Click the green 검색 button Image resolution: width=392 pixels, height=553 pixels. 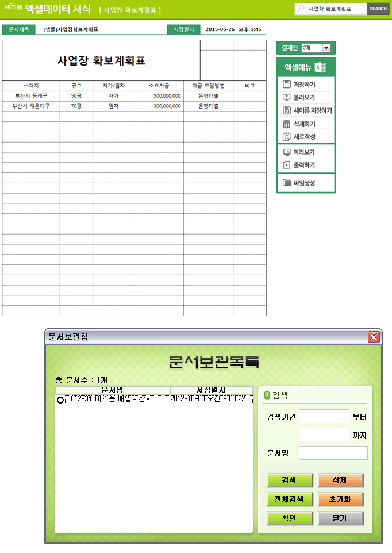(290, 481)
